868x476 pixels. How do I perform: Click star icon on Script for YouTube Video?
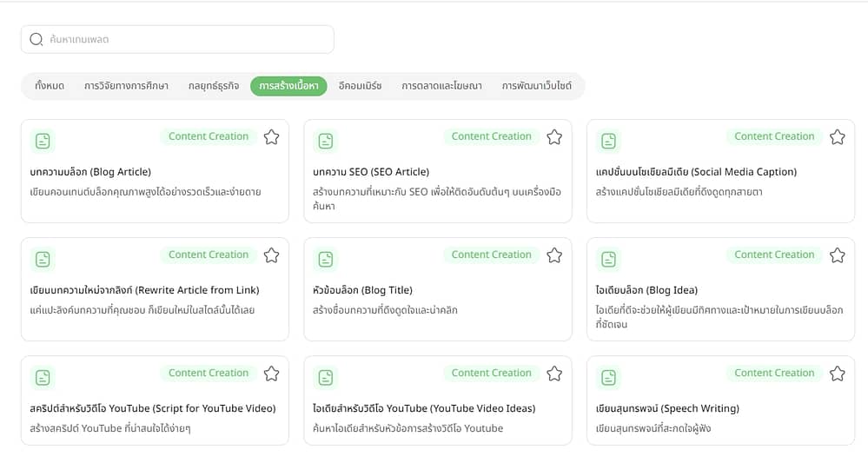(271, 374)
